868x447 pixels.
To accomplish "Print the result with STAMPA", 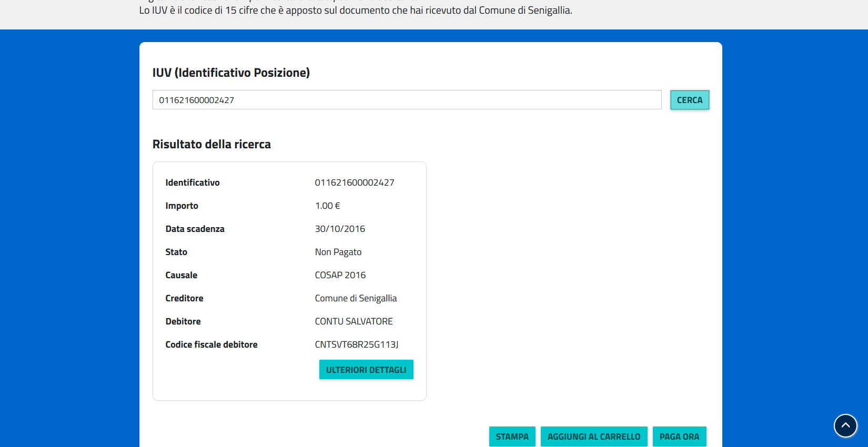I will (x=512, y=436).
